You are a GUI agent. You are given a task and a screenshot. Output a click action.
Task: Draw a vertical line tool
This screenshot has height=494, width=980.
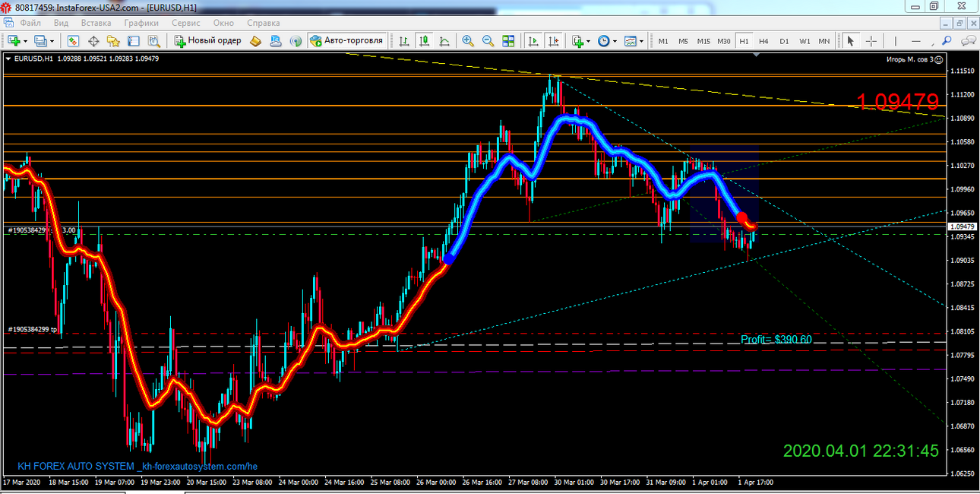pos(896,40)
